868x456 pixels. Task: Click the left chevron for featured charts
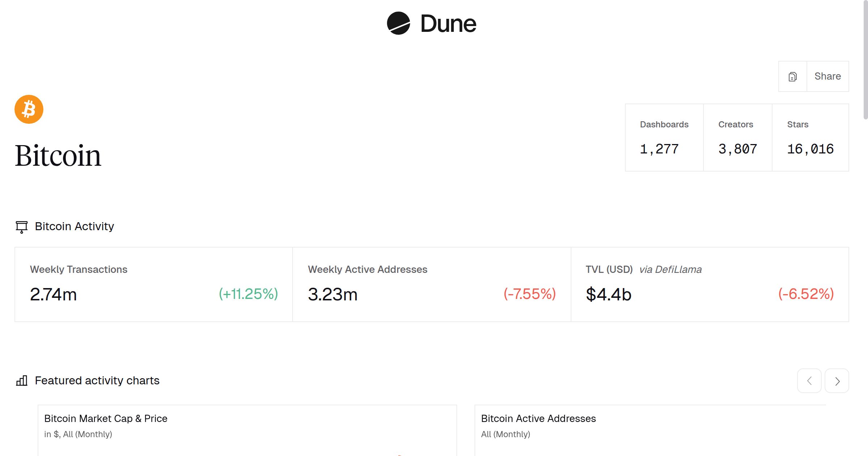(809, 381)
